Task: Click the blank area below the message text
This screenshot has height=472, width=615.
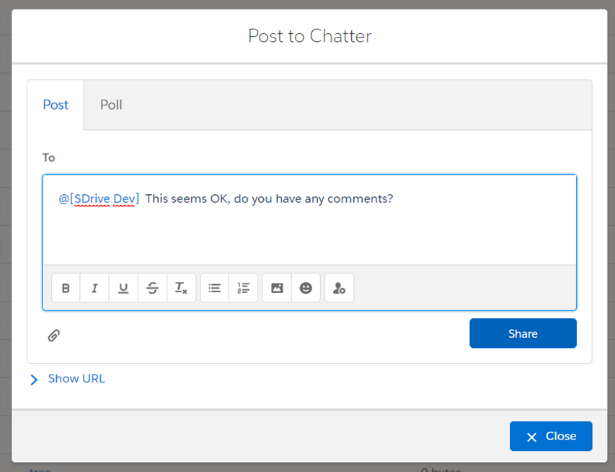Action: pyautogui.click(x=309, y=238)
